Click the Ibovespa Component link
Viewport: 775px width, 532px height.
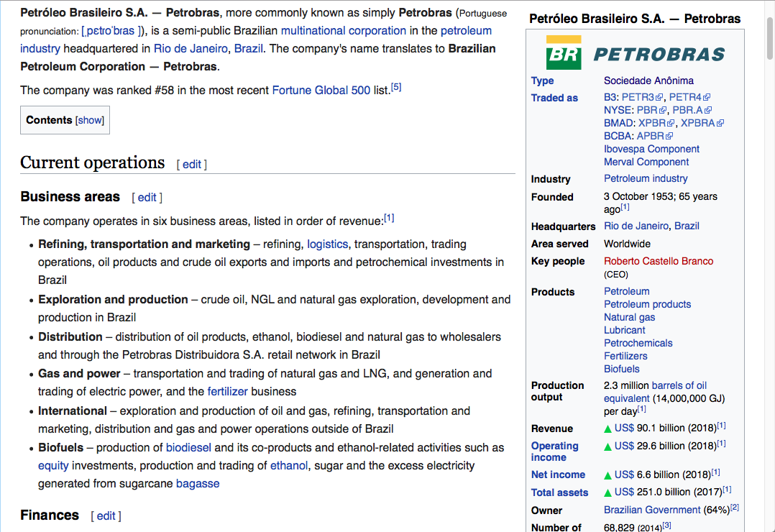[651, 149]
